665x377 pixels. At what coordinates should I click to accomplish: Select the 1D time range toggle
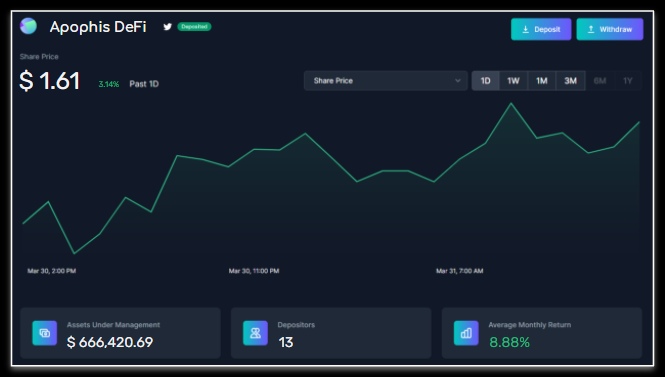click(x=486, y=81)
